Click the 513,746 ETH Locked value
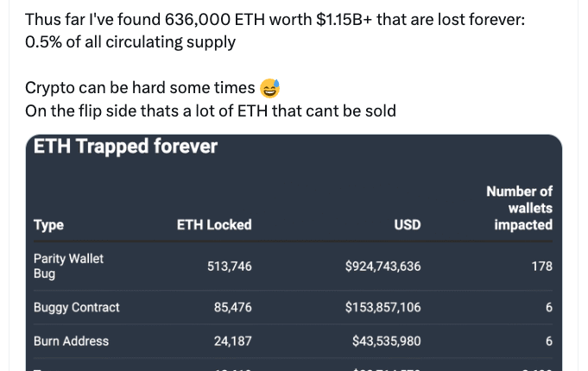 [x=230, y=267]
